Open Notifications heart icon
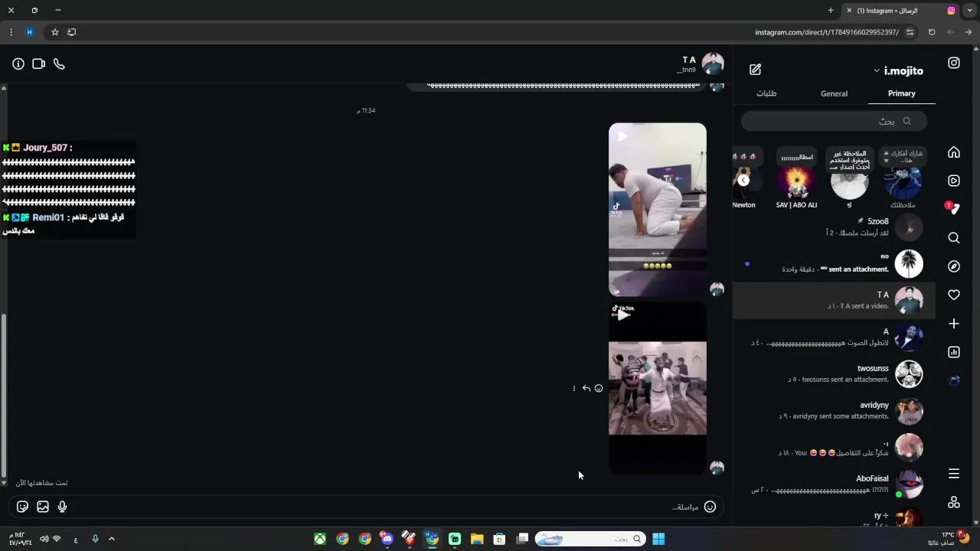The image size is (980, 551). pyautogui.click(x=954, y=295)
